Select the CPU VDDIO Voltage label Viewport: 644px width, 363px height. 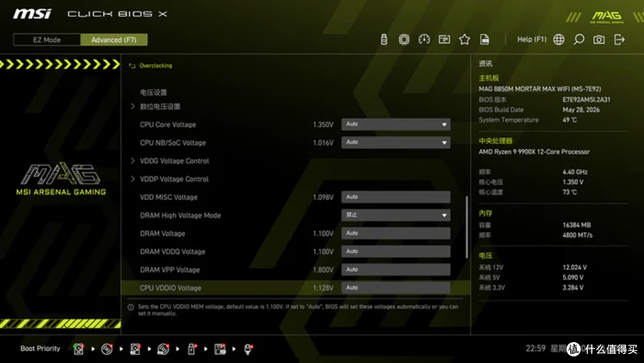[x=171, y=288]
